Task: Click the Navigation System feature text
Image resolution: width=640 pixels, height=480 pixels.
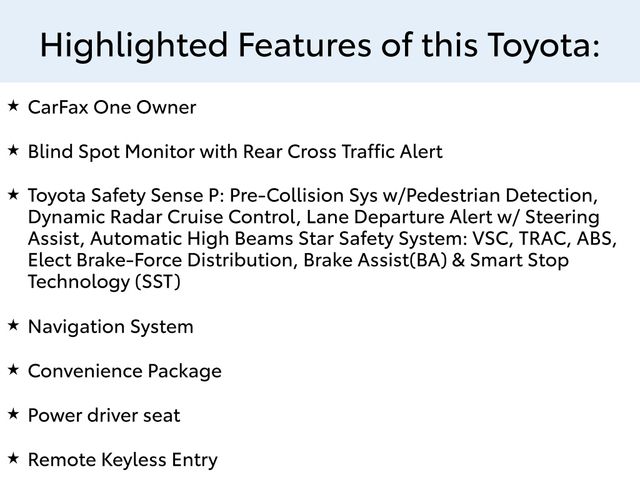Action: [x=111, y=327]
